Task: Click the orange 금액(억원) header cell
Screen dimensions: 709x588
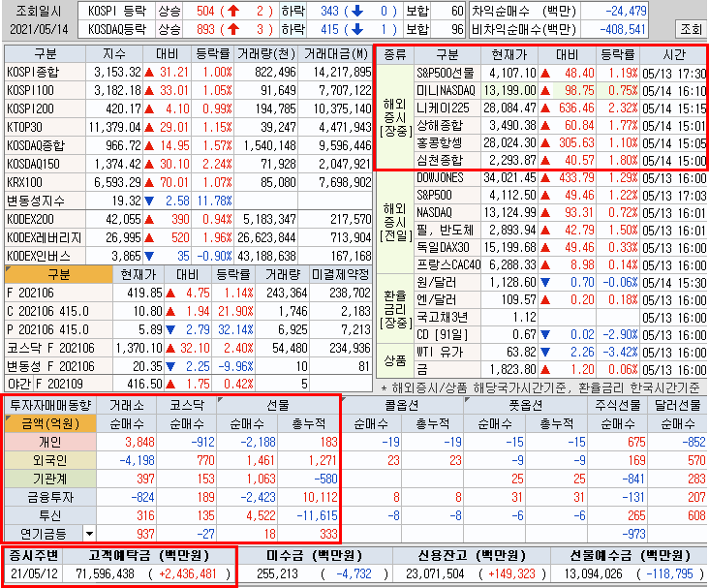Action: pyautogui.click(x=50, y=424)
